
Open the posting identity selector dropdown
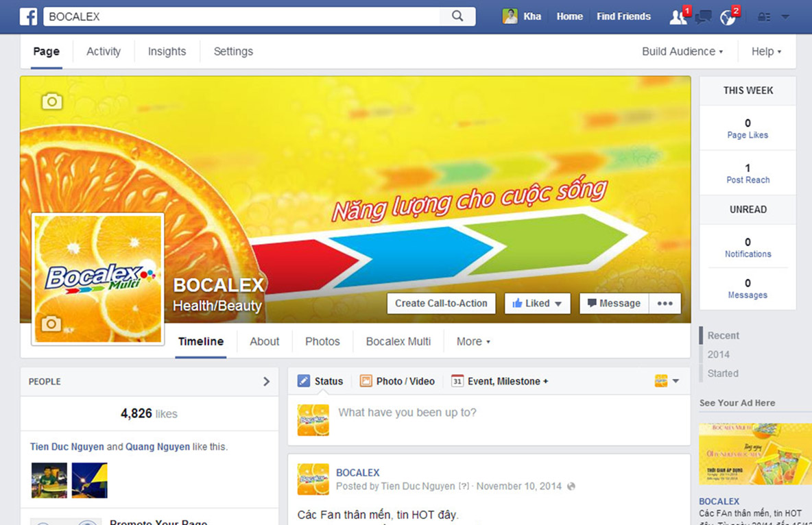click(x=667, y=381)
